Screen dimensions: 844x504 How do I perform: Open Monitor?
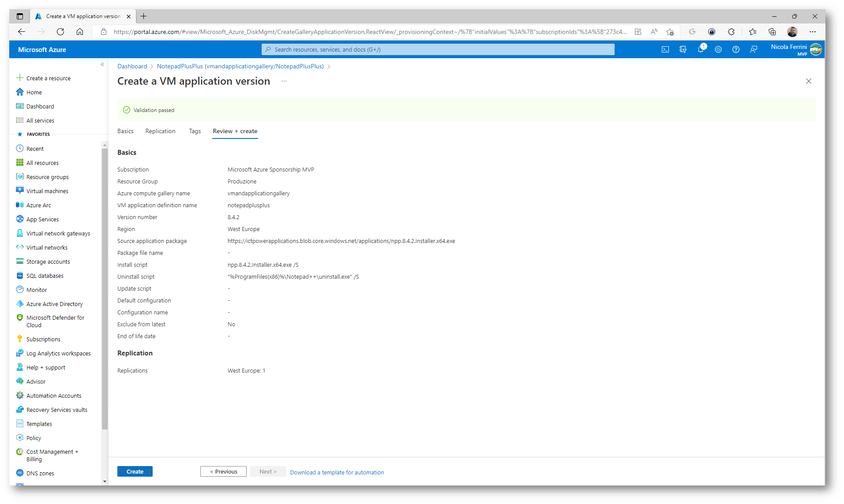37,290
